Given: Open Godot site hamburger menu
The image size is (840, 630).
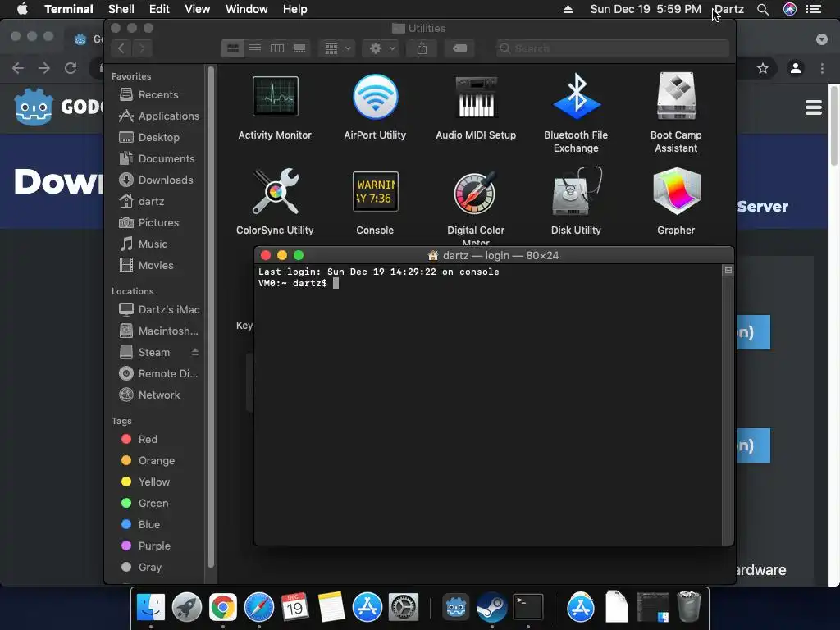Looking at the screenshot, I should tap(813, 107).
